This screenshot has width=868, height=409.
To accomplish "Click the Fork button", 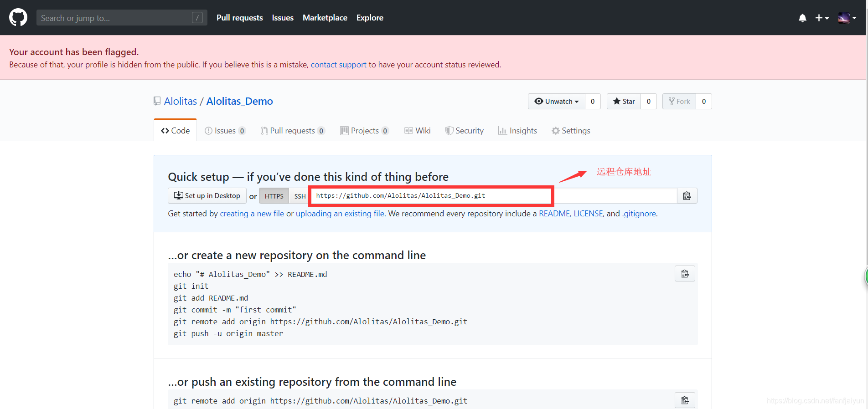I will coord(679,101).
